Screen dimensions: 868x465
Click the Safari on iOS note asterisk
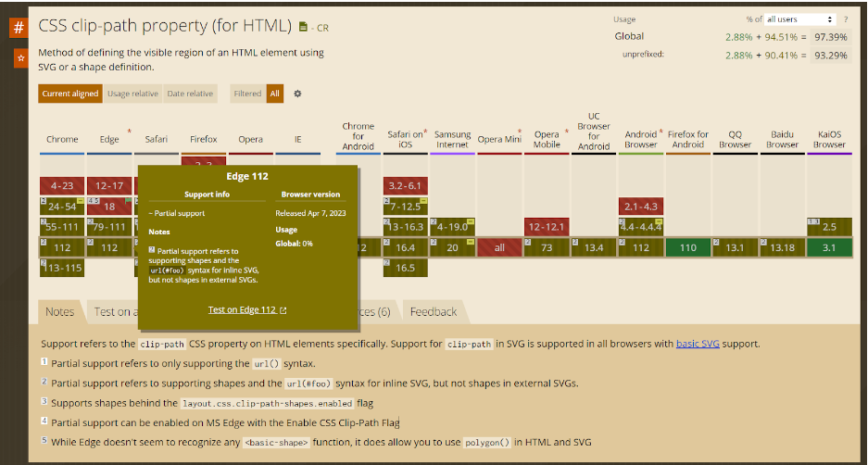(425, 132)
